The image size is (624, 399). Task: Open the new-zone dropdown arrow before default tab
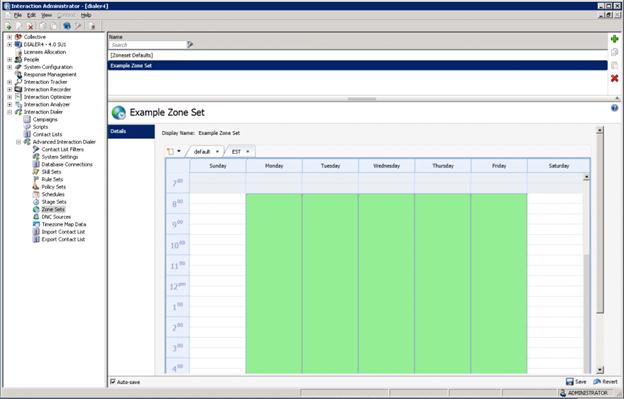[179, 151]
